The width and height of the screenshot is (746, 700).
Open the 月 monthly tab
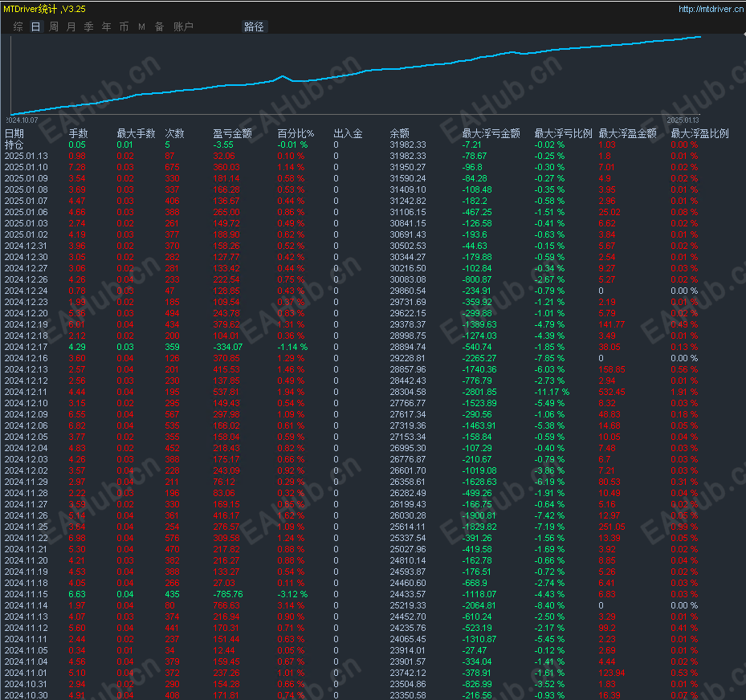(x=71, y=26)
